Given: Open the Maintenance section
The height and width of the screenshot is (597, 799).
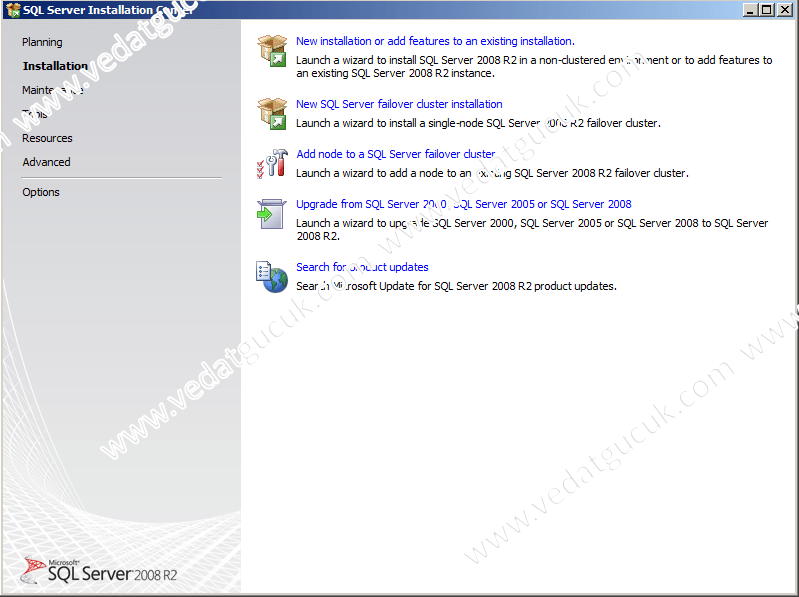Looking at the screenshot, I should tap(52, 90).
